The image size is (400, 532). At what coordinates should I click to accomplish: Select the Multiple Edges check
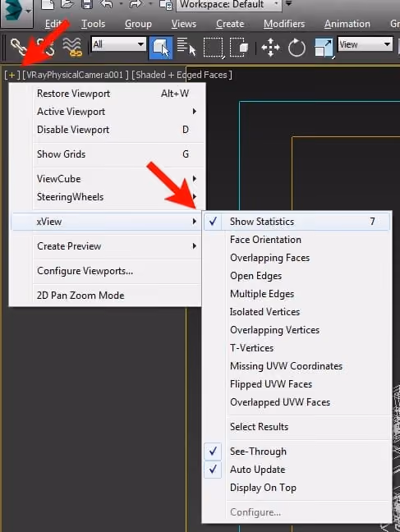[297, 293]
